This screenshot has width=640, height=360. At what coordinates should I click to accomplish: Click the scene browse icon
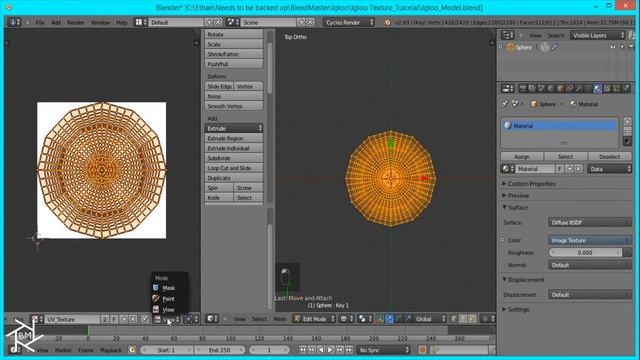(x=233, y=22)
